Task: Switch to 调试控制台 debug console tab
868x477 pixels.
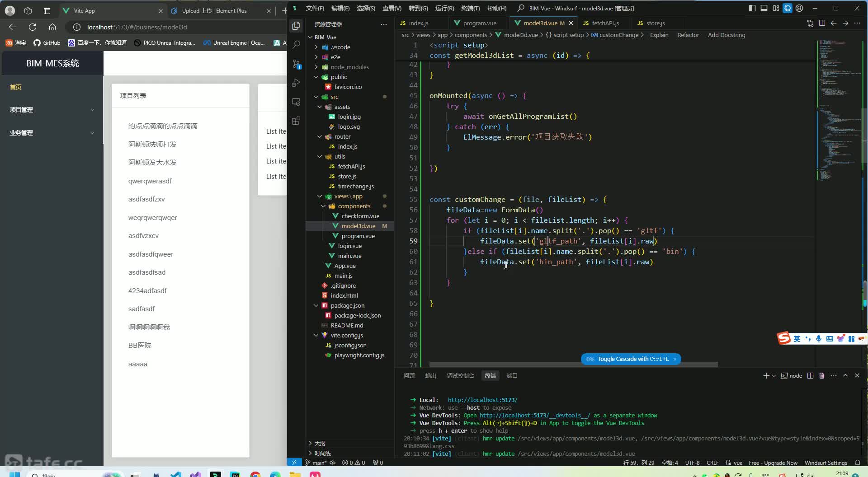Action: click(x=460, y=376)
